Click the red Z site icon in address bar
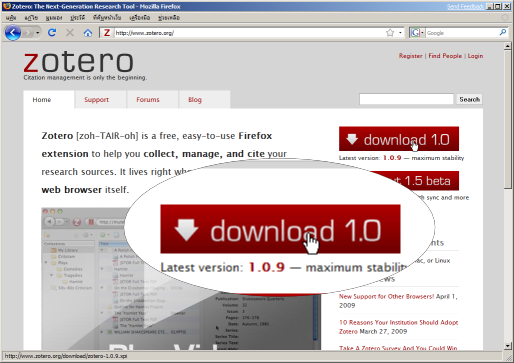The image size is (514, 363). pyautogui.click(x=107, y=33)
